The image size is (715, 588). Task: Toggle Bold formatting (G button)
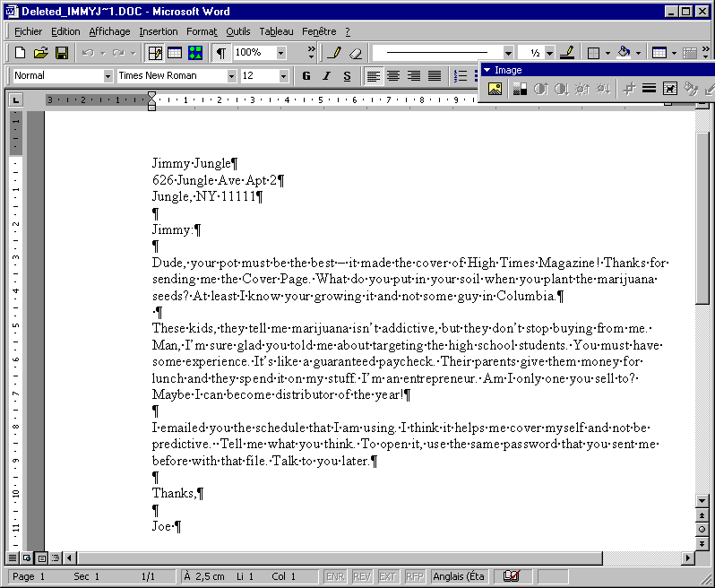coord(306,76)
